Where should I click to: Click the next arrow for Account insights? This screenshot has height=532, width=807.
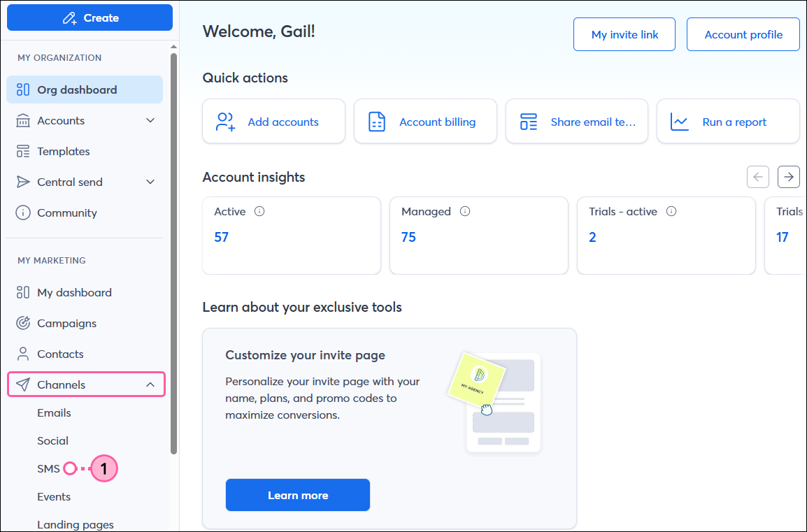point(788,177)
